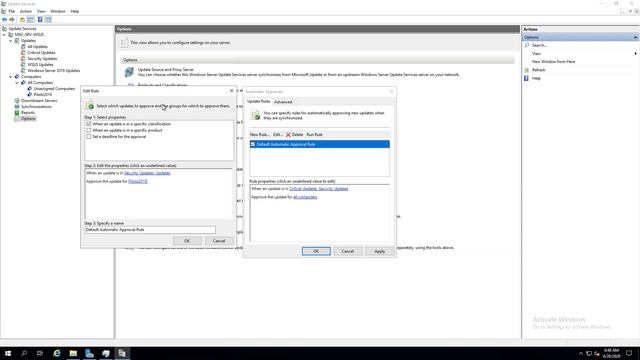This screenshot has height=360, width=640.
Task: Toggle the Show/Hide Console Tree toolbar icon
Action: 31,20
